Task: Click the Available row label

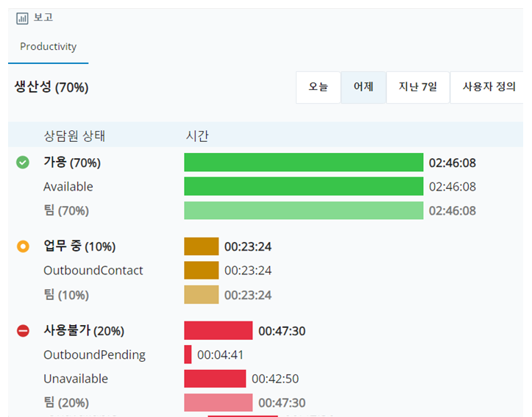Action: 68,187
